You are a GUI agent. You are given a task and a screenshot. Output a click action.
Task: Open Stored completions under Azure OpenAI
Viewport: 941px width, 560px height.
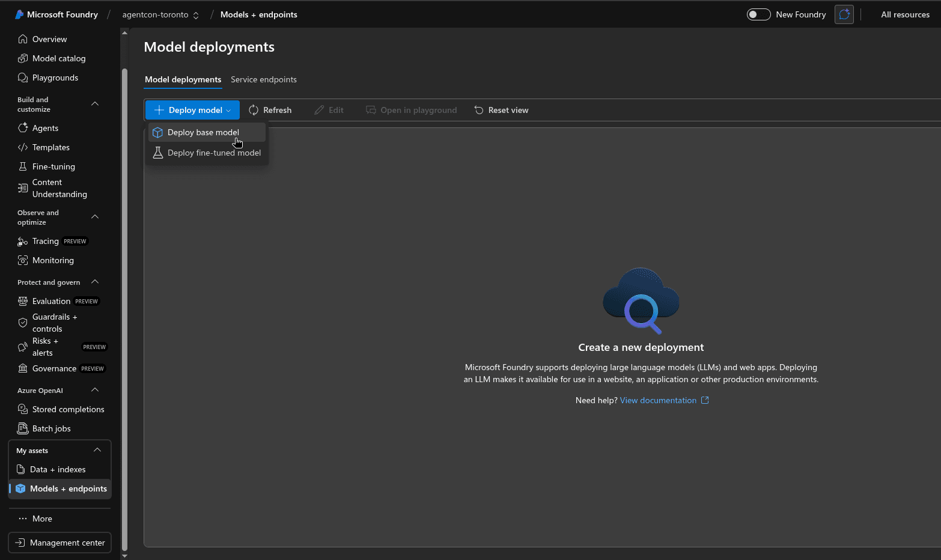click(x=67, y=409)
